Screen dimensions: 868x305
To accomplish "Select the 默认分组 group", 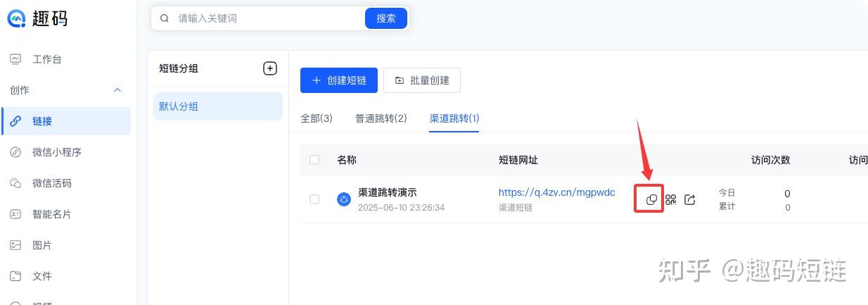I will 218,106.
